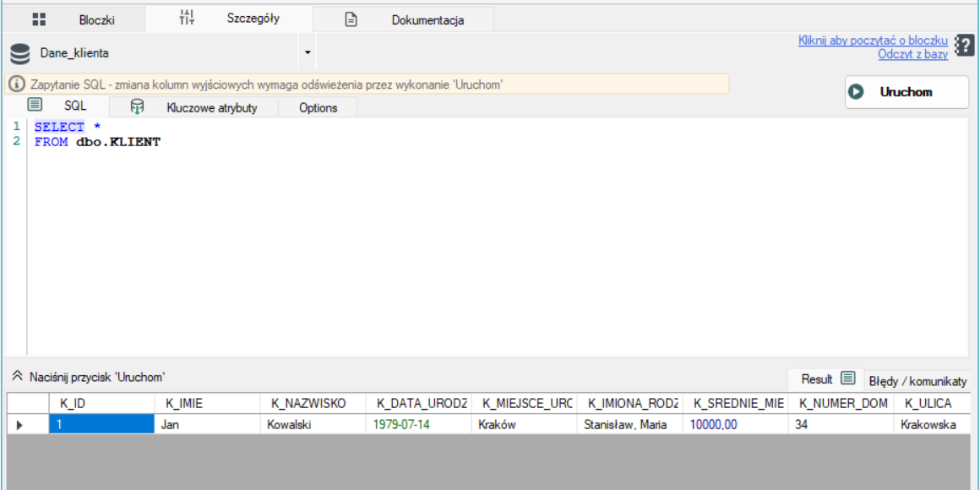Screen dimensions: 980x490
Task: Go to the Kluczowe atrybuty tab
Action: pyautogui.click(x=193, y=107)
